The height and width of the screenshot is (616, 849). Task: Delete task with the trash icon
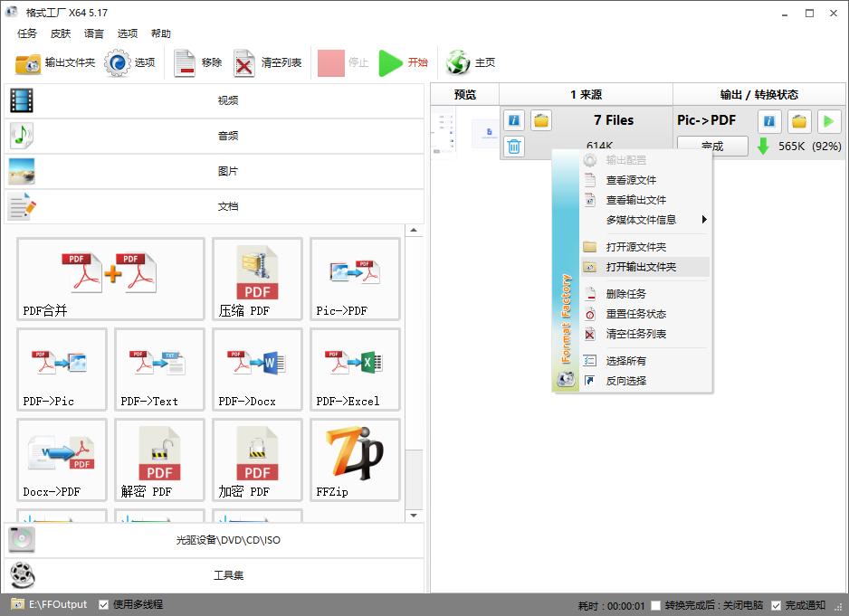click(514, 146)
